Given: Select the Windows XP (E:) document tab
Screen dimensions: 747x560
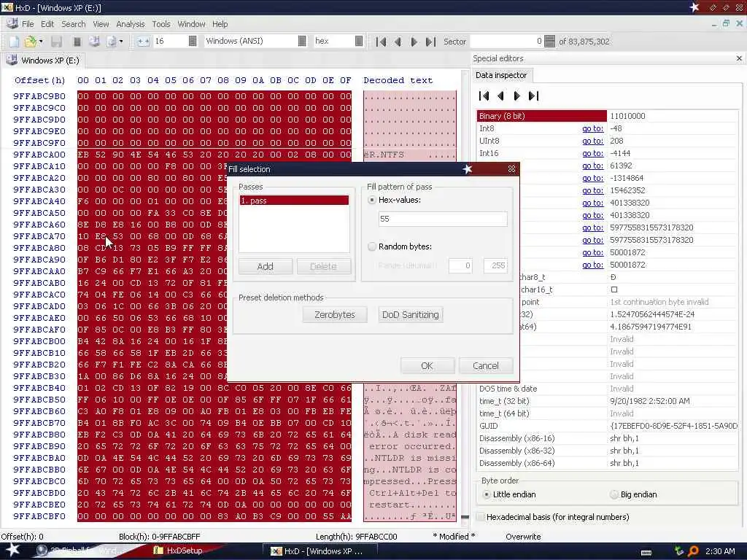Looking at the screenshot, I should [43, 61].
